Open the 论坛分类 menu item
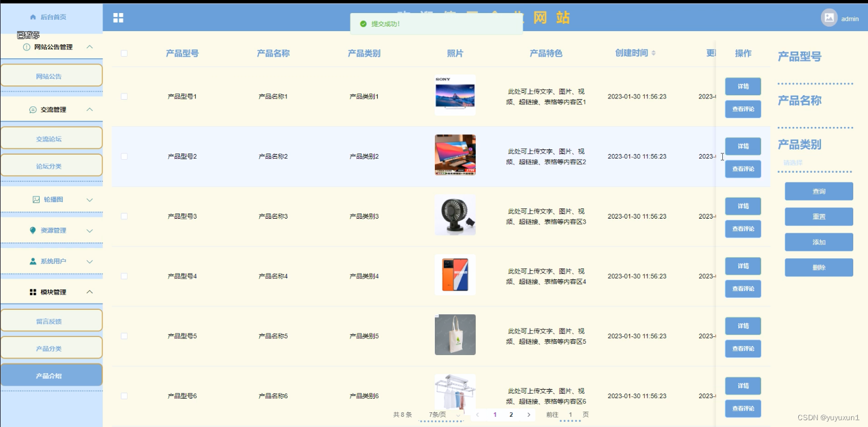The height and width of the screenshot is (427, 868). (52, 165)
